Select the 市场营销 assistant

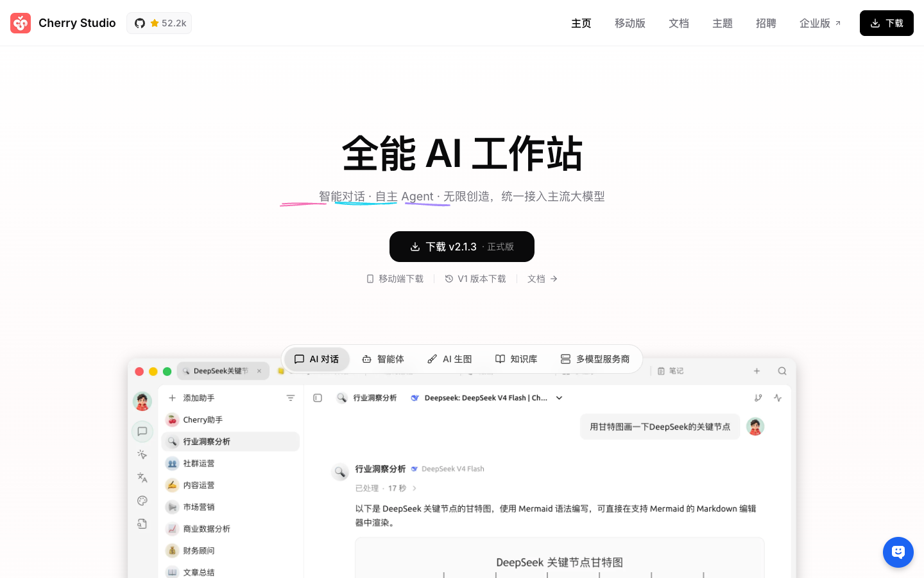click(x=231, y=507)
